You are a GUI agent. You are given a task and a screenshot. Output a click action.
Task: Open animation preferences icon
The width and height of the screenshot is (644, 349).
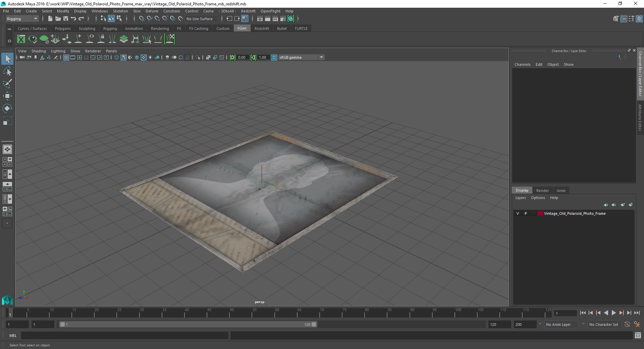pos(637,325)
